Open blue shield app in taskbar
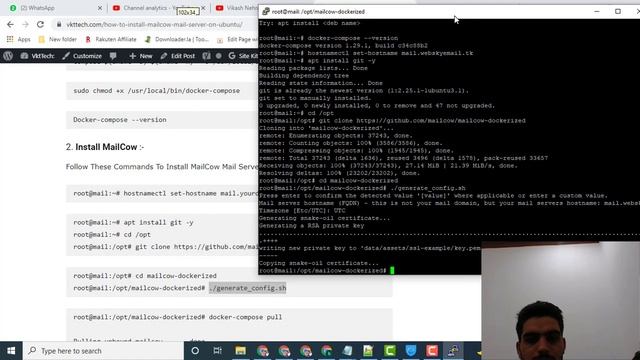Image resolution: width=640 pixels, height=360 pixels. click(x=411, y=351)
